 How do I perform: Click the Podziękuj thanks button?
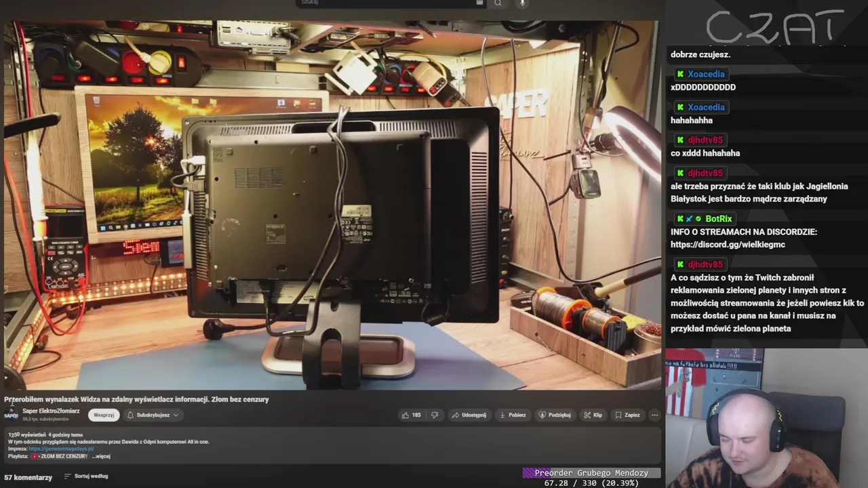(x=555, y=415)
